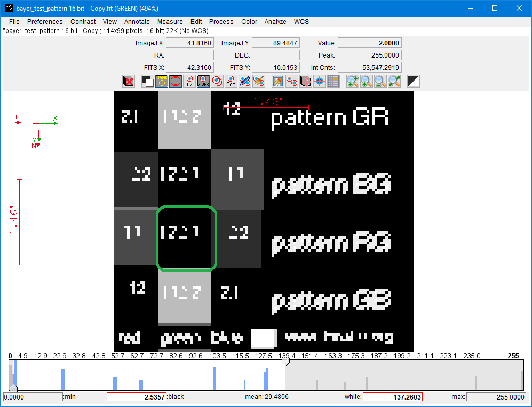Open the WCS menu

[301, 22]
